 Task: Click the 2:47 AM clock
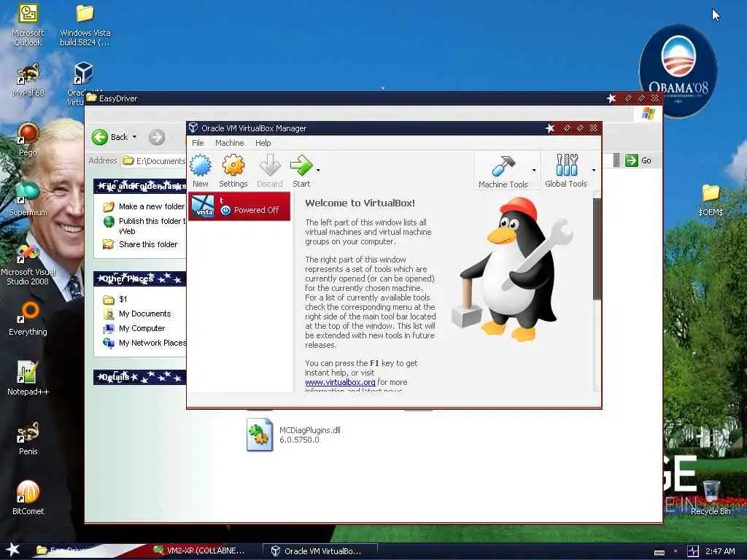pos(720,551)
